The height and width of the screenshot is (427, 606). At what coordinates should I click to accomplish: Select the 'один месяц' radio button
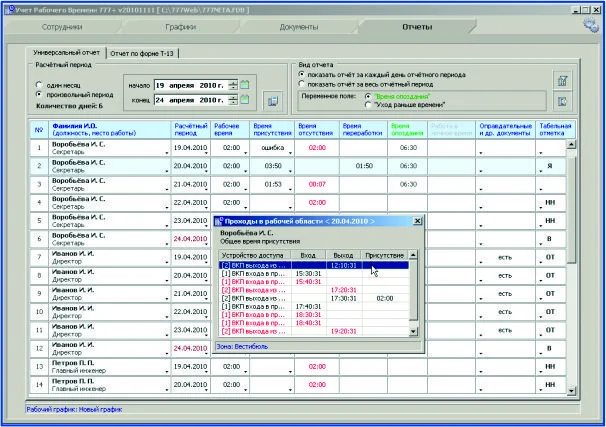coord(38,84)
